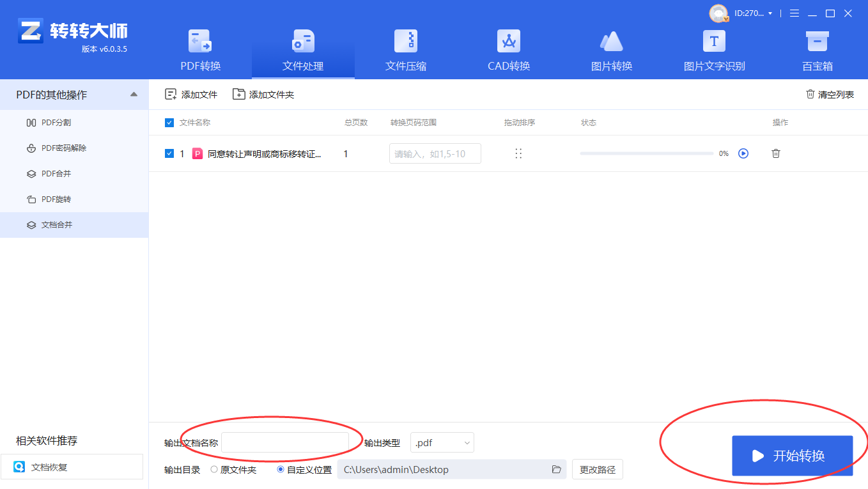The height and width of the screenshot is (489, 868).
Task: Click the 开始转换 button
Action: pyautogui.click(x=793, y=456)
